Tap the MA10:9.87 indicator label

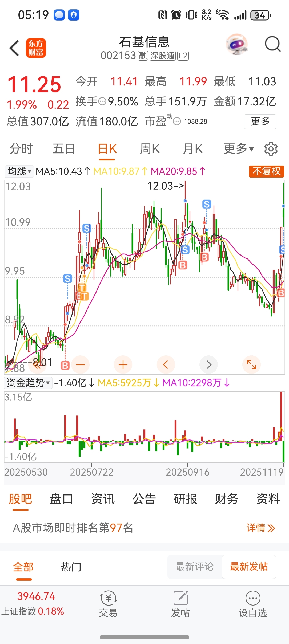(120, 171)
